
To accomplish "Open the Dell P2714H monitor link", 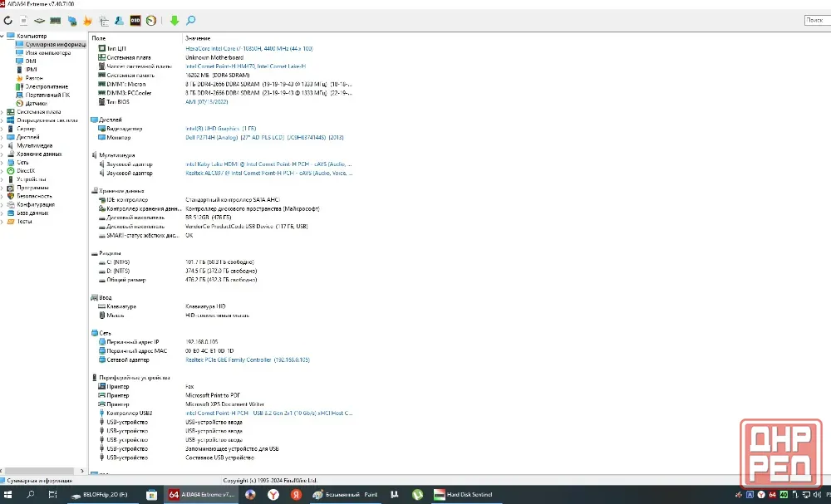I will tap(264, 138).
